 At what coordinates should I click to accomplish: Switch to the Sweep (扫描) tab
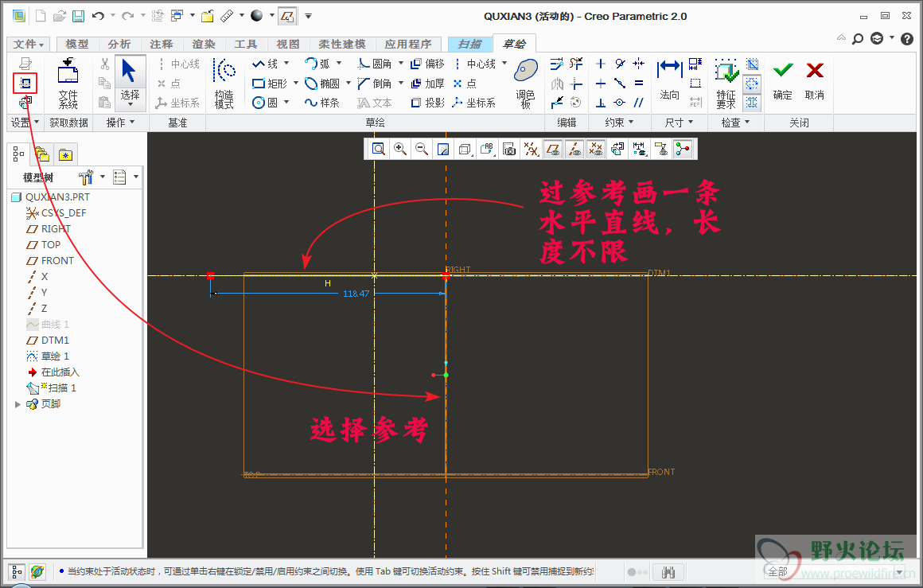469,44
